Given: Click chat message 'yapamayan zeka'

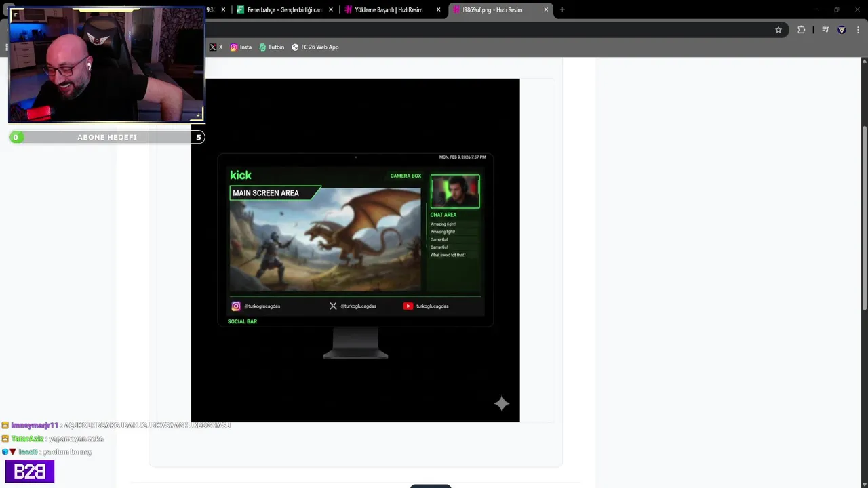Looking at the screenshot, I should pos(76,439).
